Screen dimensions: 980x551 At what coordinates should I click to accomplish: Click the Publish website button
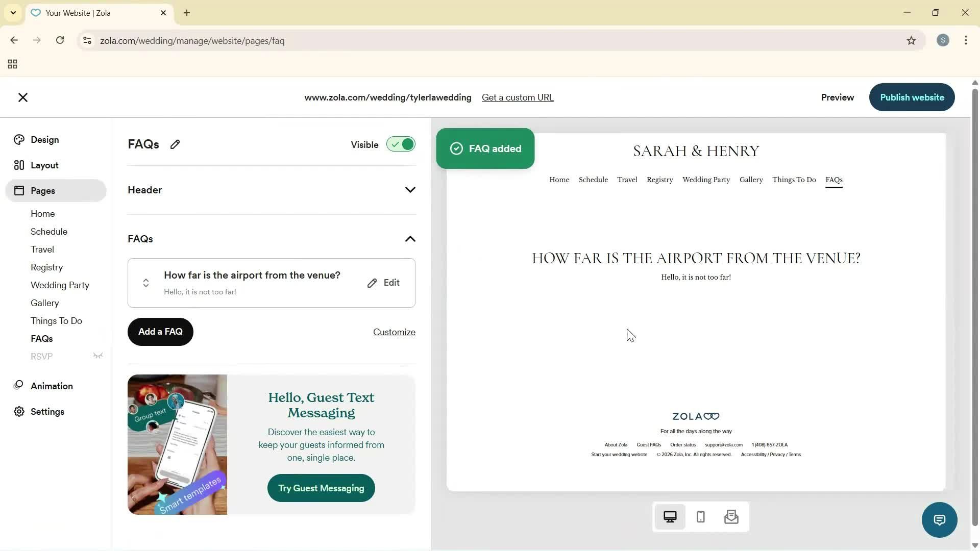pos(912,97)
